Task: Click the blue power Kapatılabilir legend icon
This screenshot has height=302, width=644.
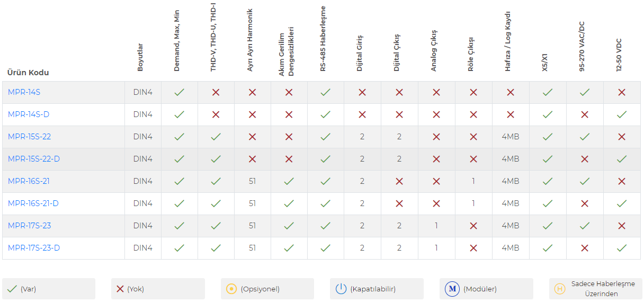Action: (341, 289)
